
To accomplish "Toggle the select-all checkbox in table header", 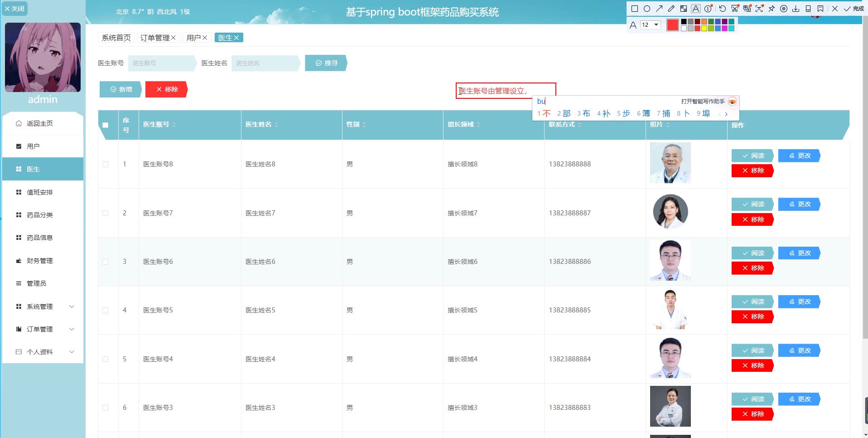I will pyautogui.click(x=106, y=125).
